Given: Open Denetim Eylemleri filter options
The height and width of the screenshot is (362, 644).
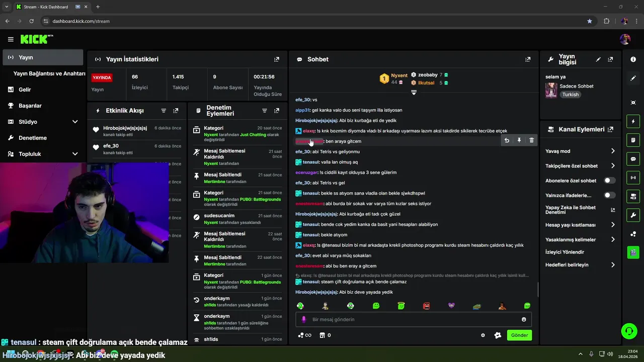Looking at the screenshot, I should (265, 111).
